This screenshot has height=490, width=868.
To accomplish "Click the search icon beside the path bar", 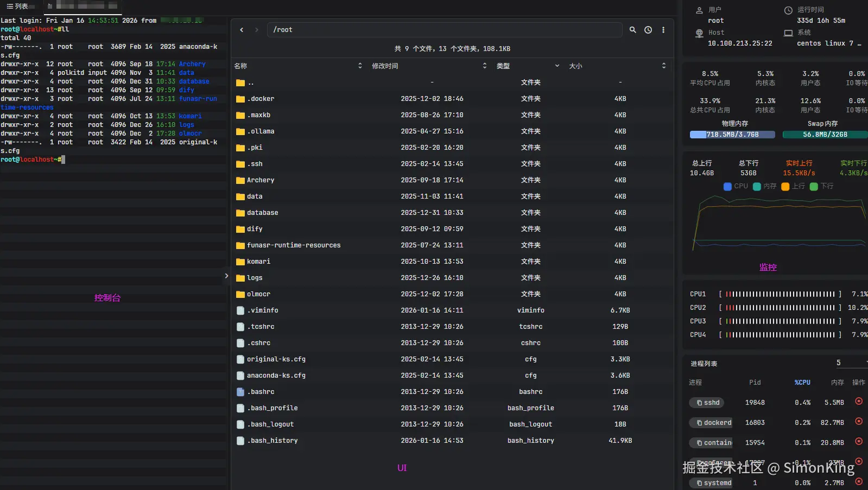I will 632,30.
